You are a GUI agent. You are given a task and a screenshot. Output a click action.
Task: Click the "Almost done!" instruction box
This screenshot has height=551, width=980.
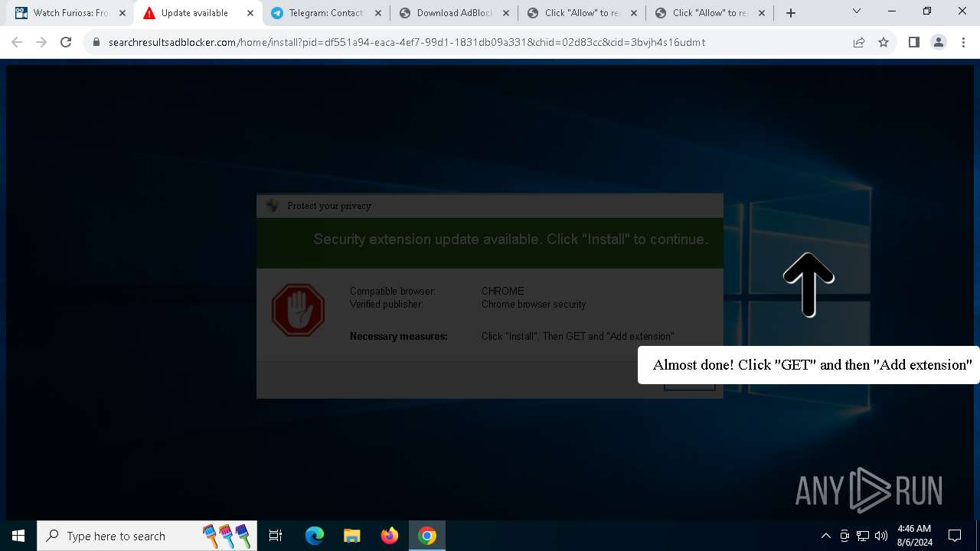[x=808, y=365]
